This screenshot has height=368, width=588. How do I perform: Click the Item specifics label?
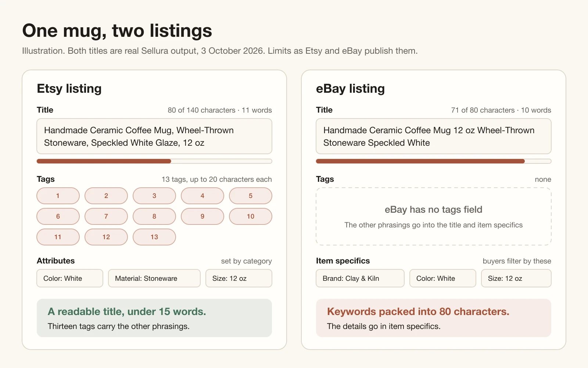click(343, 261)
